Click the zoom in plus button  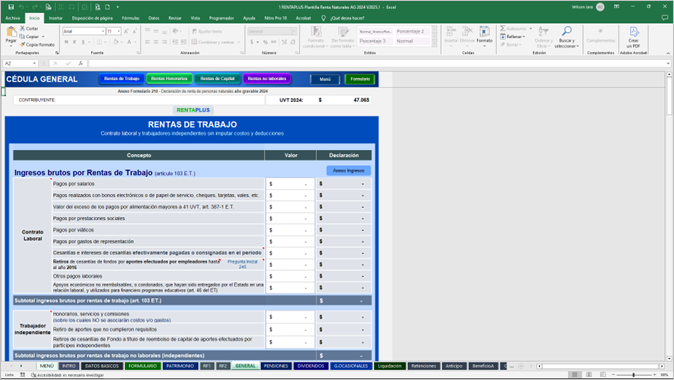point(655,375)
